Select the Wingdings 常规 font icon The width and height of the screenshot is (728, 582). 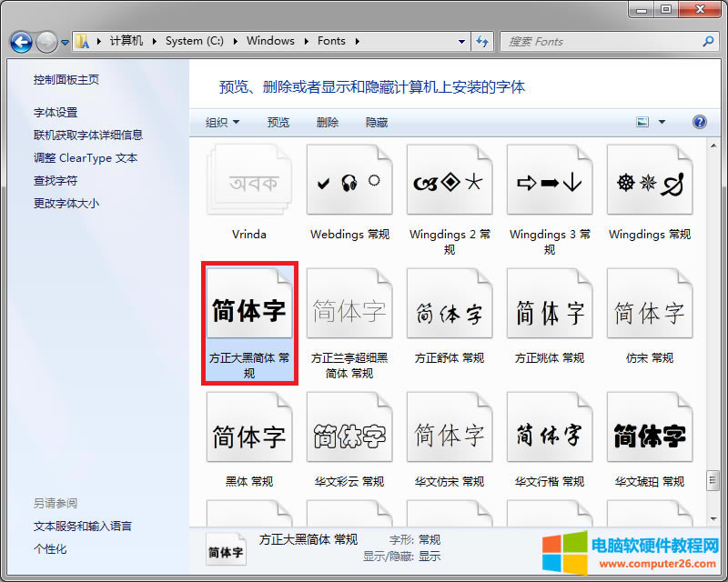[x=650, y=180]
